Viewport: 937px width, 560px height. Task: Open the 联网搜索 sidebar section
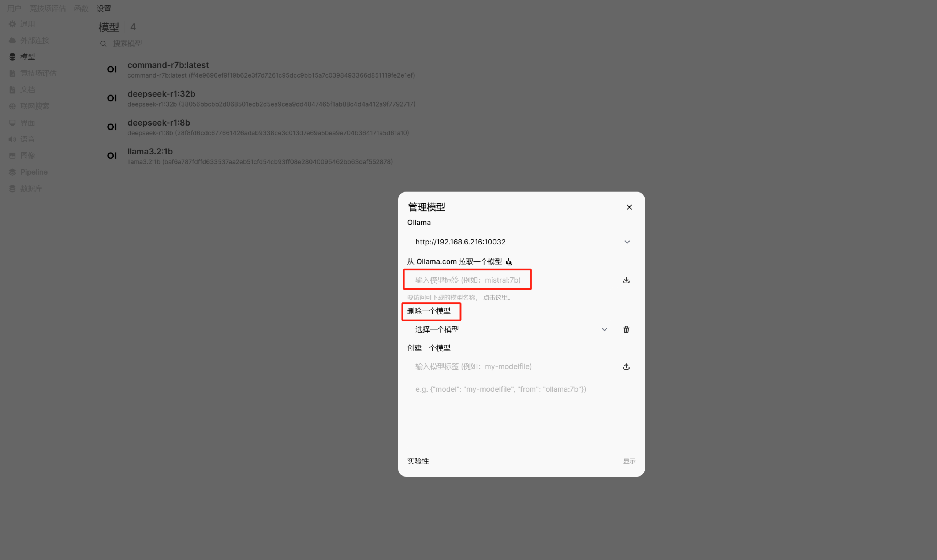pyautogui.click(x=35, y=107)
